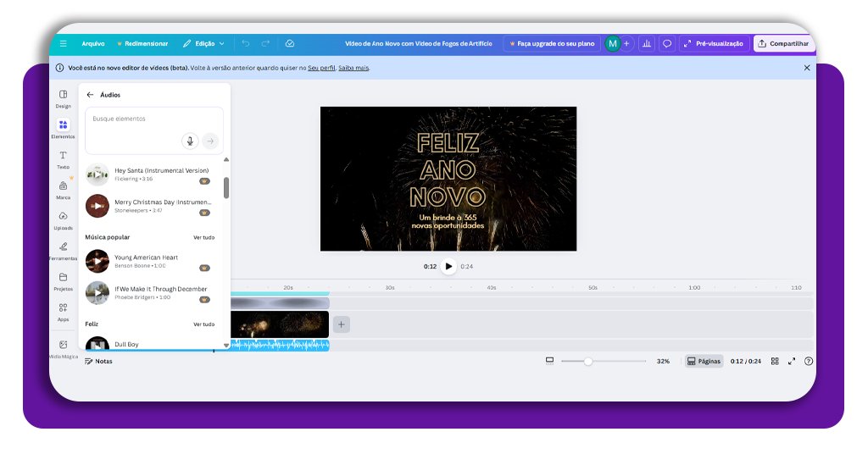Select Hey Santa (Instrumental Version) track title
This screenshot has width=868, height=454.
(162, 170)
